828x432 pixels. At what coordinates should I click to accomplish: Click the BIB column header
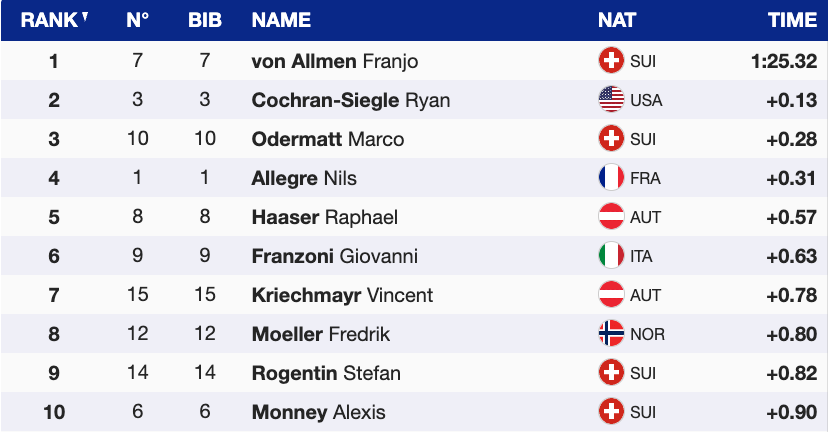click(x=205, y=20)
